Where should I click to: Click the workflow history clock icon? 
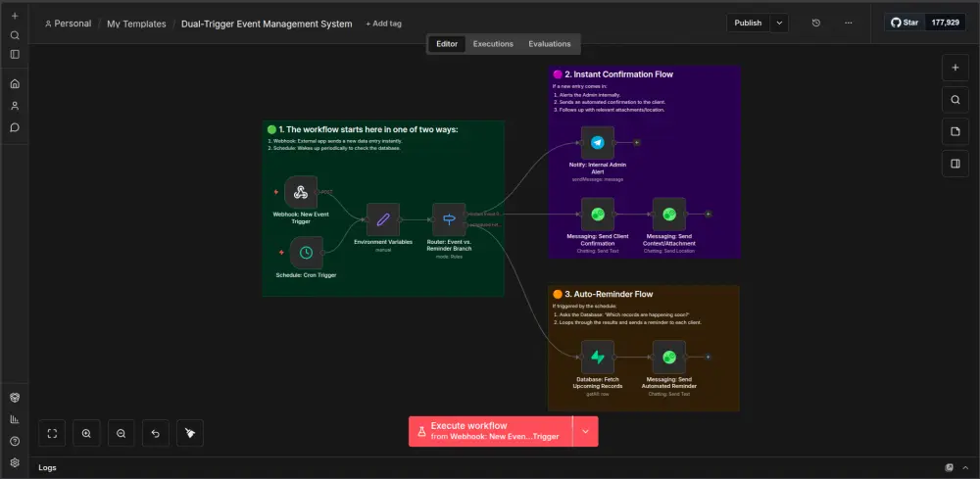click(x=816, y=24)
